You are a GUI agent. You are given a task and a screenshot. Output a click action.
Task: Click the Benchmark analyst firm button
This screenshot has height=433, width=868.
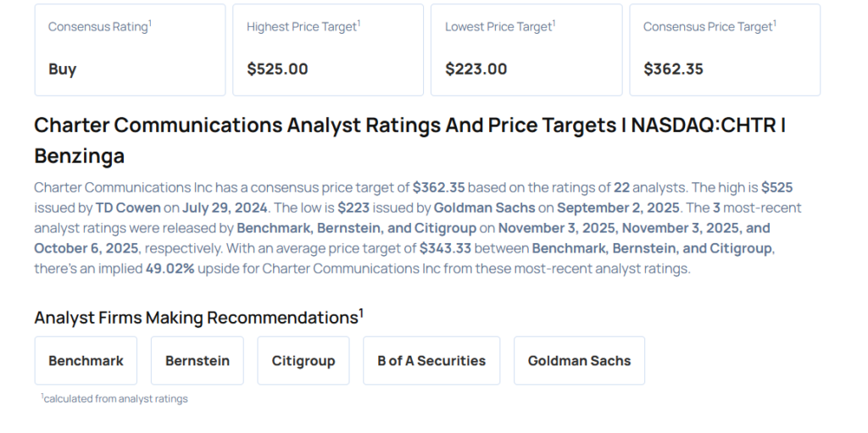[86, 361]
